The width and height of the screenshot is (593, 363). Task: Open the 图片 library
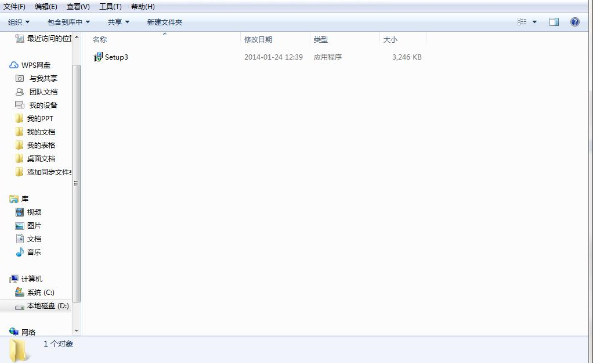click(x=28, y=226)
